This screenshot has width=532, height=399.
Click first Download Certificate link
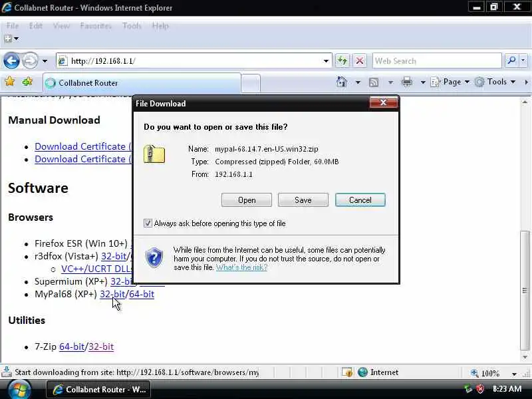(82, 146)
